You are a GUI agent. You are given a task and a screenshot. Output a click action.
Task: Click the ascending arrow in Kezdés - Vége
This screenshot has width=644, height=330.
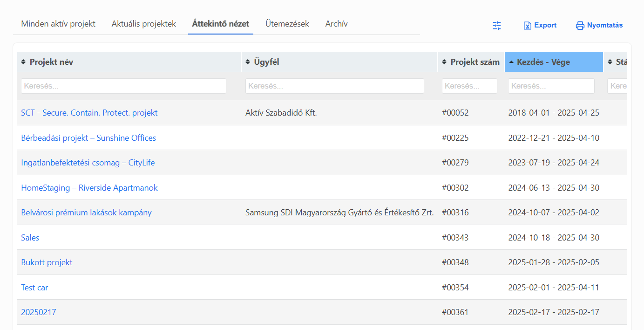click(511, 62)
